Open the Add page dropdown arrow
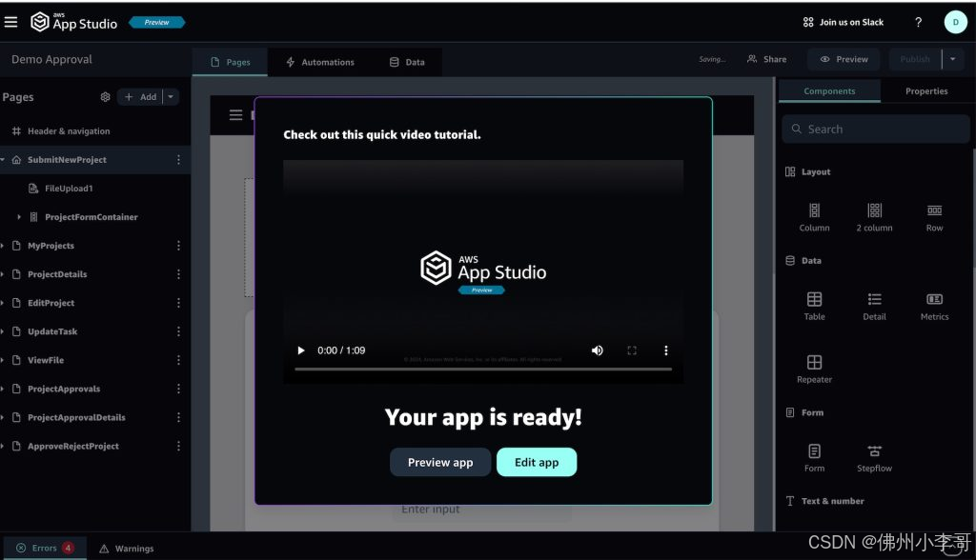976x560 pixels. tap(171, 97)
